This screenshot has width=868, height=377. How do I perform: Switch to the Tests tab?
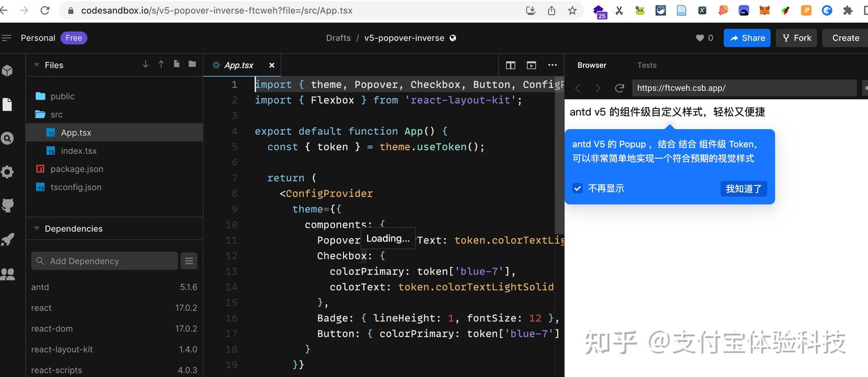point(647,64)
